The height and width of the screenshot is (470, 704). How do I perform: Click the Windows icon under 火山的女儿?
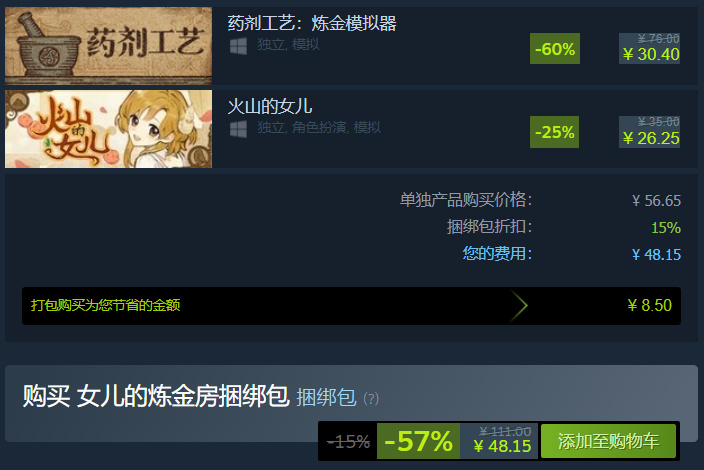click(238, 129)
